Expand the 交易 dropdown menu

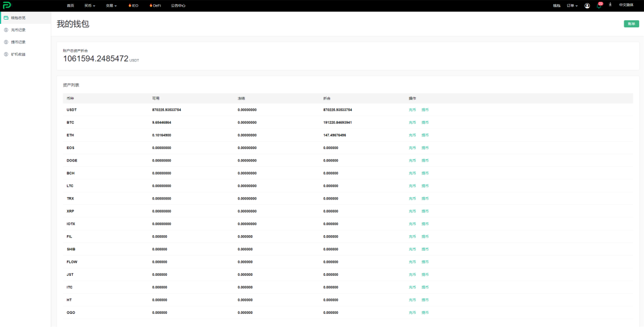click(x=112, y=6)
